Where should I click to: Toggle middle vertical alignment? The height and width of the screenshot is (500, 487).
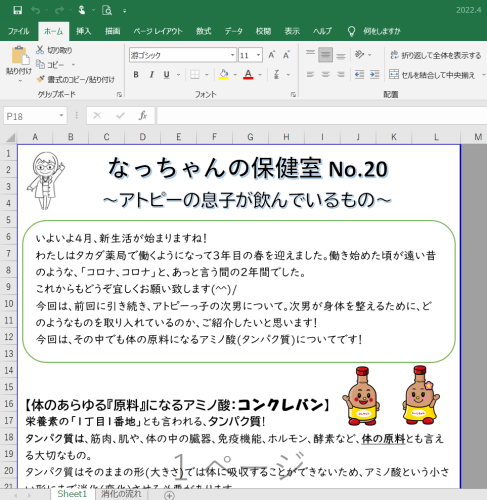(x=325, y=55)
